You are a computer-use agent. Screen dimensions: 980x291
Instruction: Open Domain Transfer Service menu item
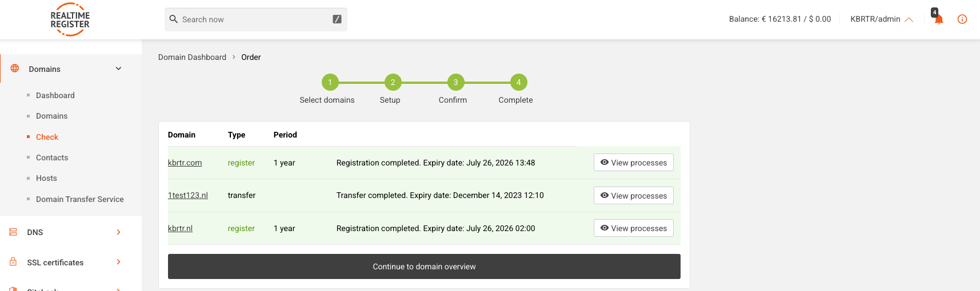pos(80,199)
